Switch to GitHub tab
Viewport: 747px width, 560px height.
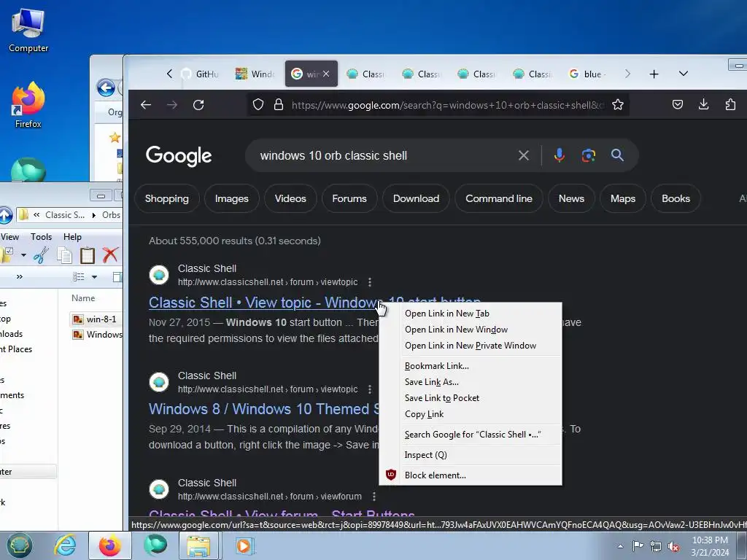[200, 74]
